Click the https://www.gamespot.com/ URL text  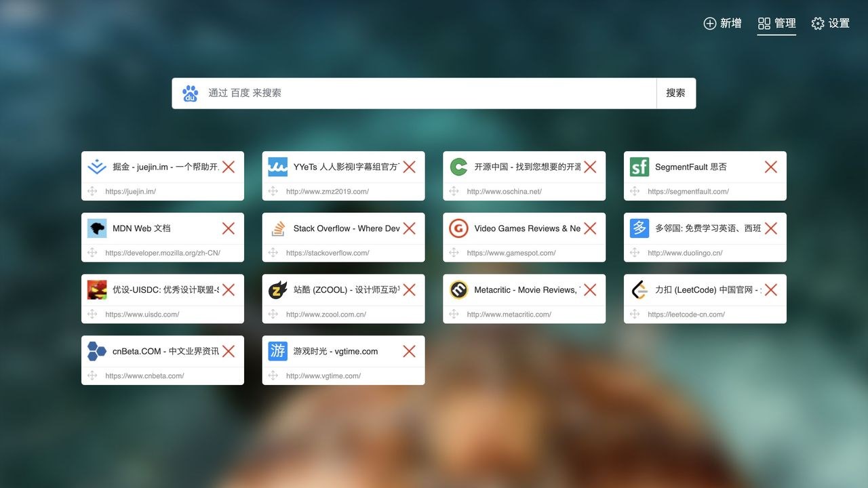[x=511, y=253]
